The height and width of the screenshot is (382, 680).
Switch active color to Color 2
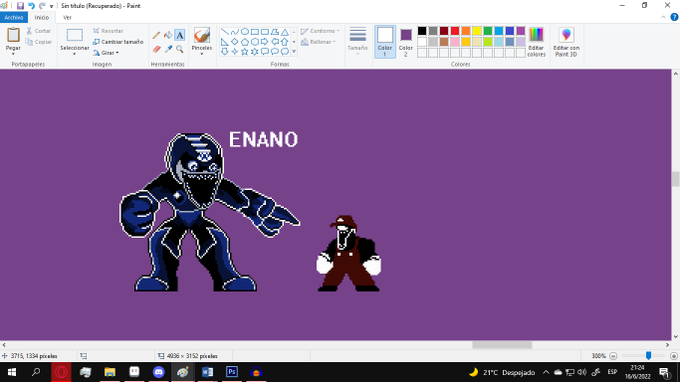click(x=406, y=42)
